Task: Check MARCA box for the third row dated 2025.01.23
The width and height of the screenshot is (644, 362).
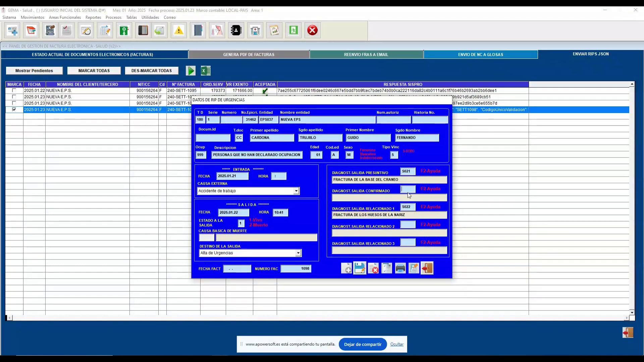Action: click(x=14, y=103)
